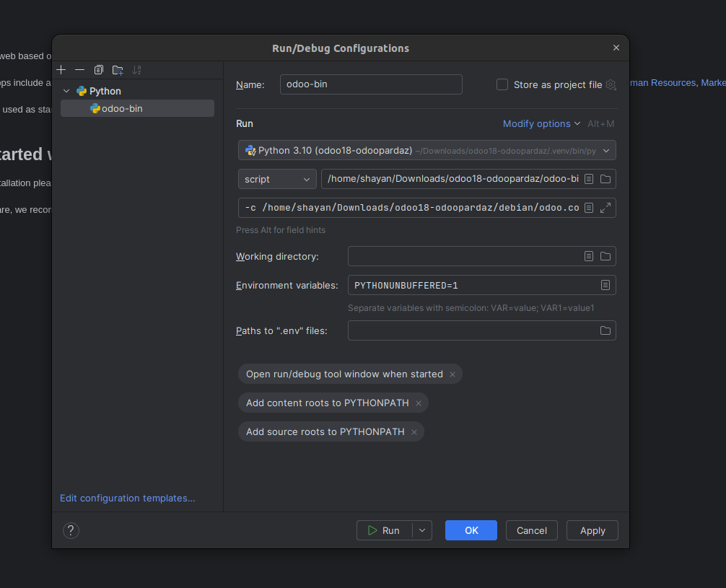The width and height of the screenshot is (726, 588).
Task: Click the Run button
Action: 385,530
